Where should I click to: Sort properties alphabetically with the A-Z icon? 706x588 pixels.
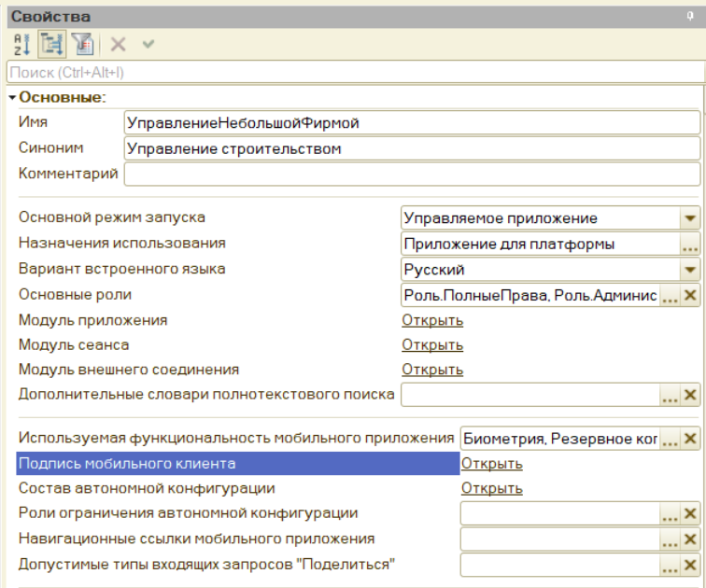[x=21, y=43]
